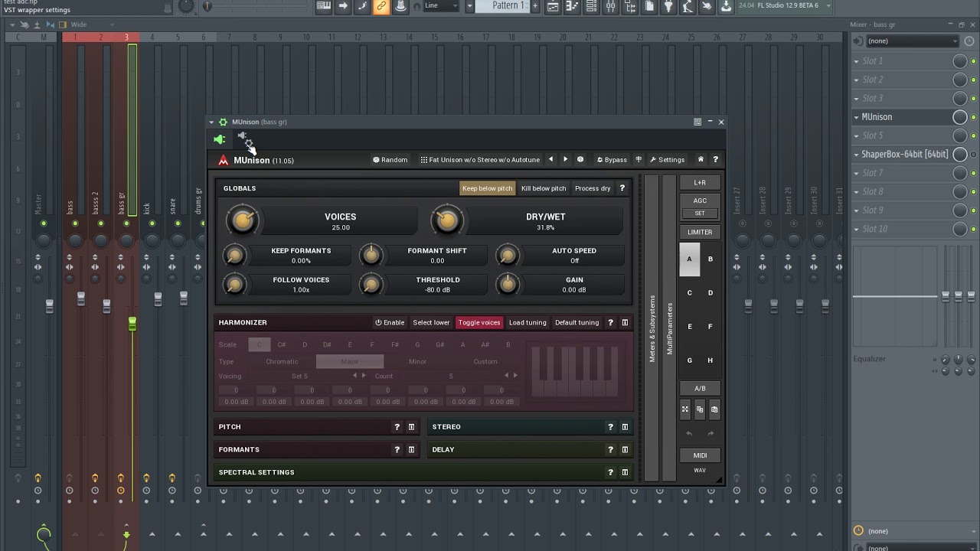The width and height of the screenshot is (980, 551).
Task: Click the MIDI button
Action: [x=700, y=455]
